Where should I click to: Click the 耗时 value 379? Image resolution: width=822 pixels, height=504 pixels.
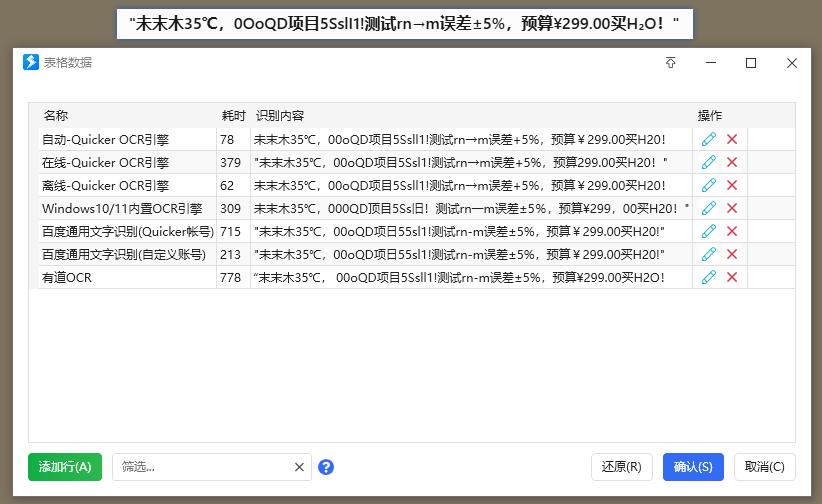(x=230, y=163)
